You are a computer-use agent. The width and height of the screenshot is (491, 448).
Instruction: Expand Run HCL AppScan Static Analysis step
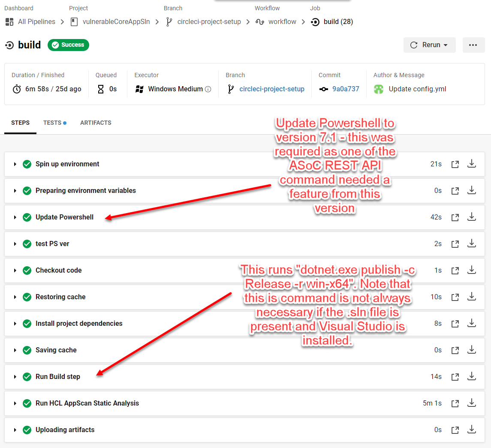click(x=15, y=403)
